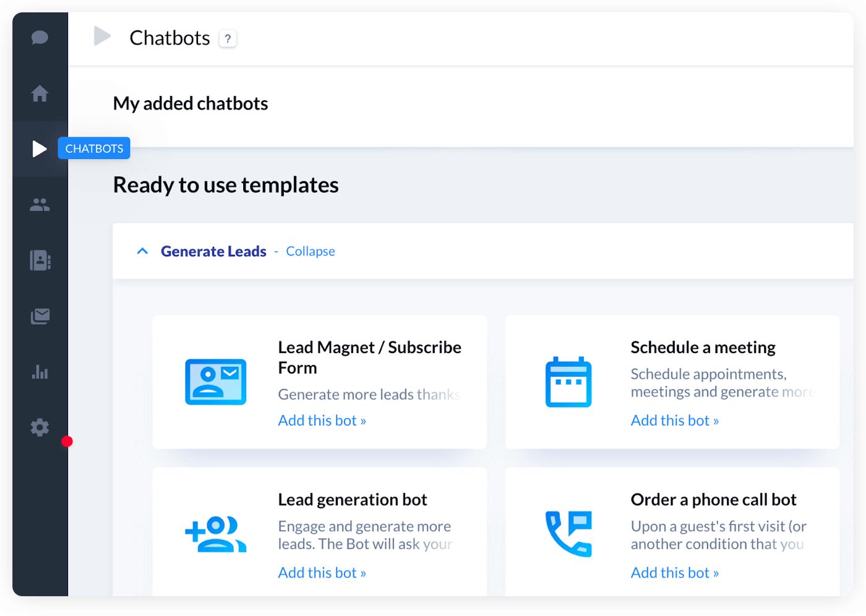View reports via the bar chart icon
The height and width of the screenshot is (616, 866).
[40, 371]
